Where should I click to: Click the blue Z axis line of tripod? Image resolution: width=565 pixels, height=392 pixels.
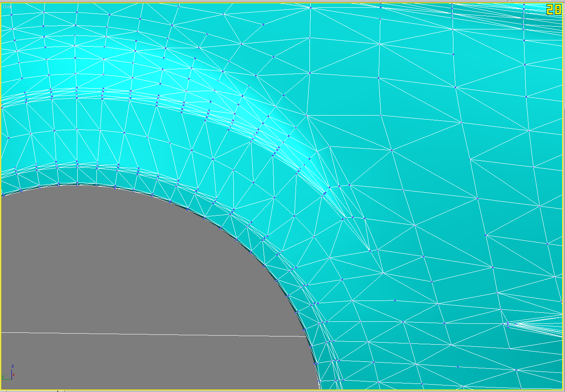click(x=11, y=374)
